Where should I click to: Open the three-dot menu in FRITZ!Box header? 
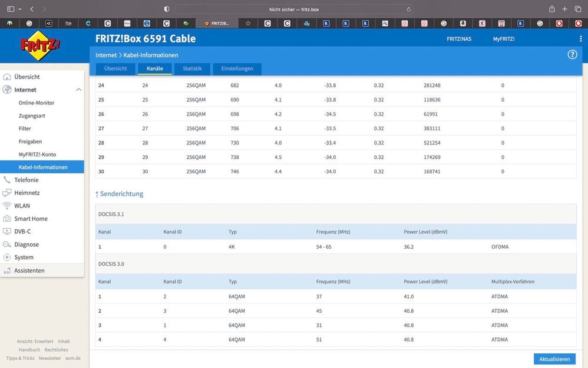[580, 39]
